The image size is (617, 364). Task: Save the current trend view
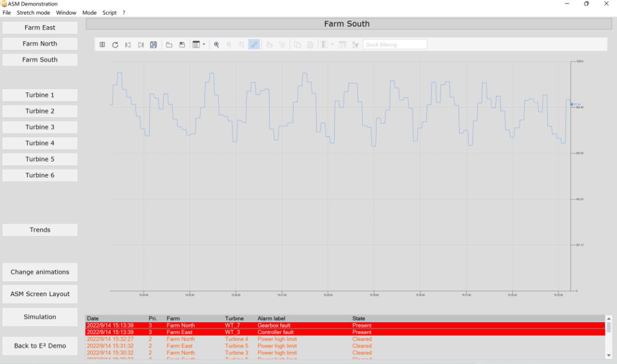(182, 45)
